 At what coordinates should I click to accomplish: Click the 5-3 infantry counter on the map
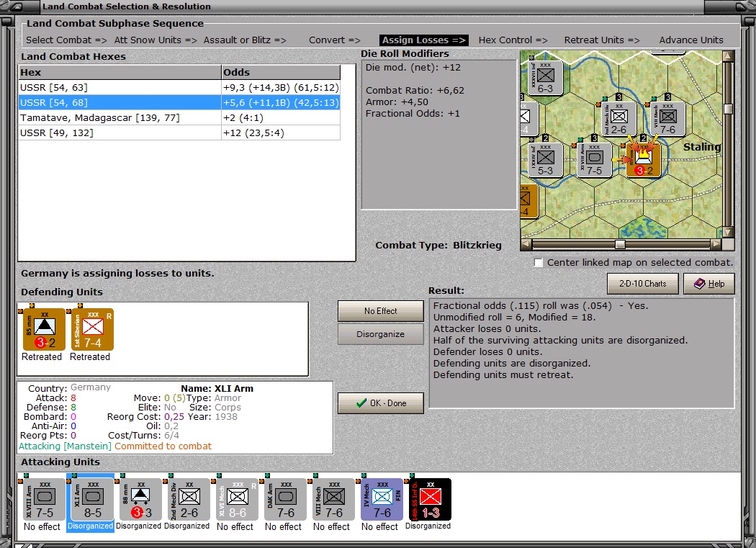pos(546,160)
